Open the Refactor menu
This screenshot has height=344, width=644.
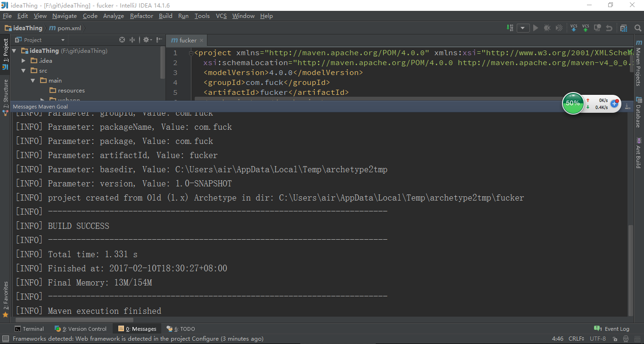(141, 16)
